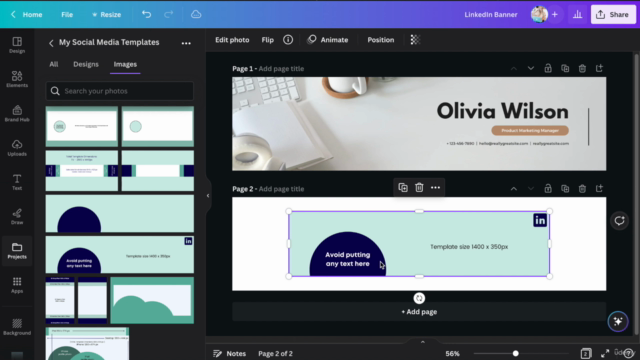640x360 pixels.
Task: Open the user profile avatar
Action: coord(539,14)
